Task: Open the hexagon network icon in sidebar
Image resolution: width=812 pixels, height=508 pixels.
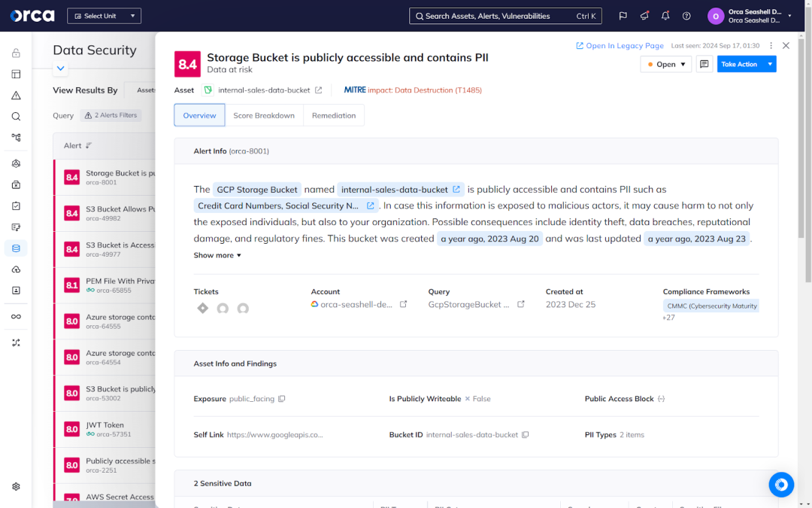Action: click(16, 163)
